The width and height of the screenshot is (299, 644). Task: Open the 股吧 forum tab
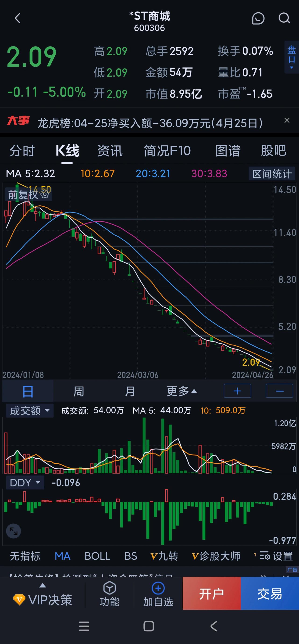point(274,151)
